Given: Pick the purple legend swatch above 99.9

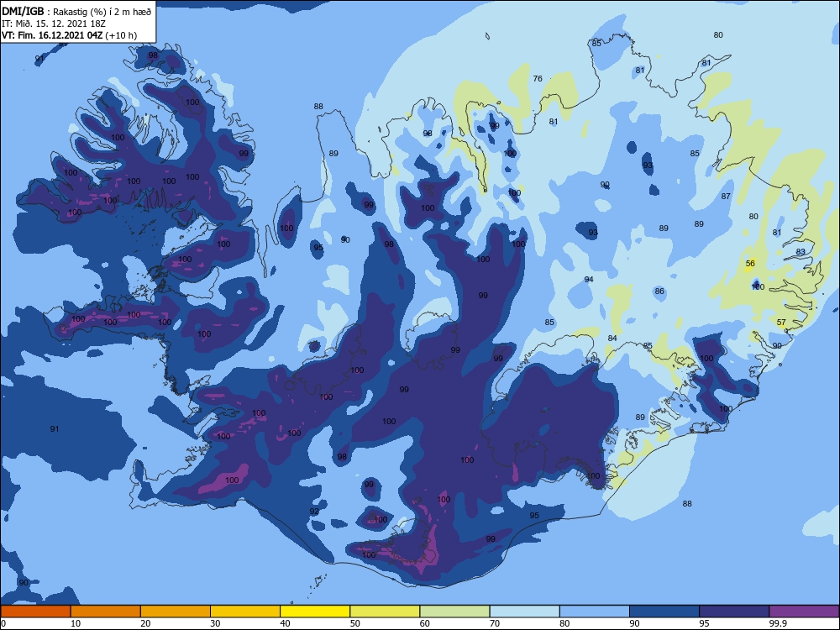Looking at the screenshot, I should point(804,612).
